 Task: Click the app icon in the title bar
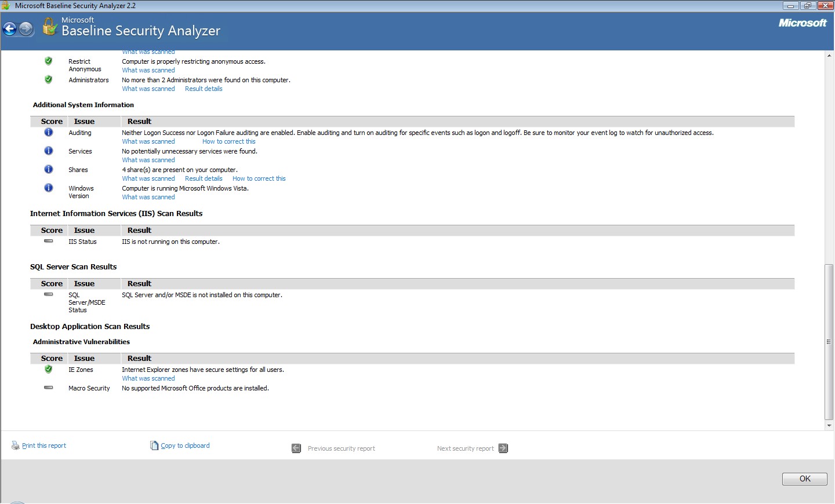(x=6, y=5)
